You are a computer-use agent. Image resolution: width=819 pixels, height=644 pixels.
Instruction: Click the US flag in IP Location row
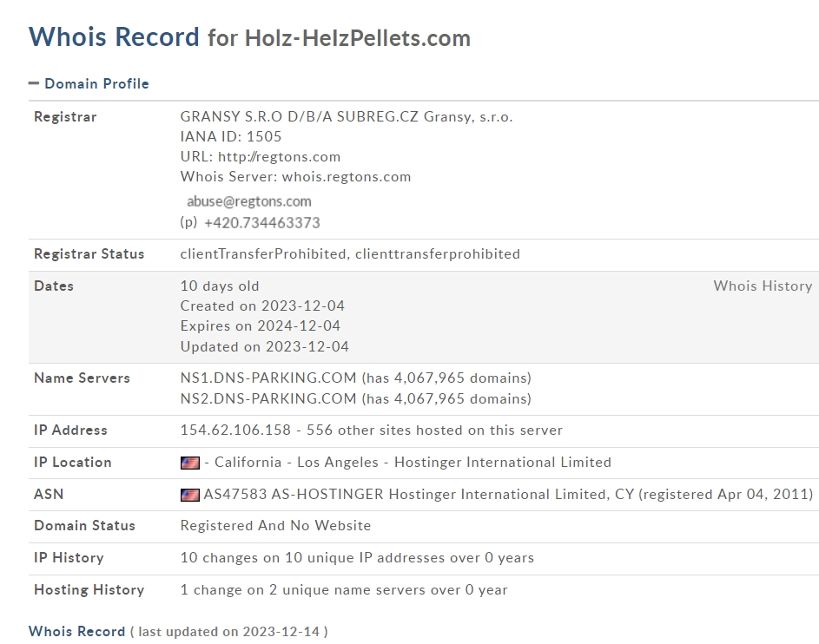pos(189,463)
